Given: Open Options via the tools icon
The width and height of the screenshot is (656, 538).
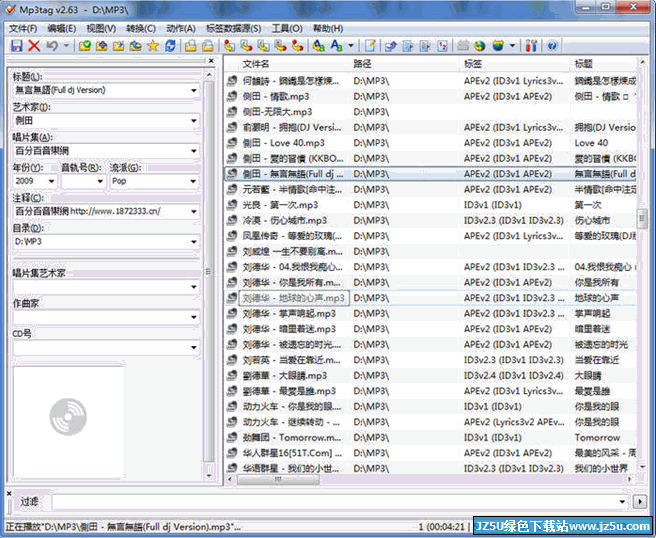Looking at the screenshot, I should 531,46.
